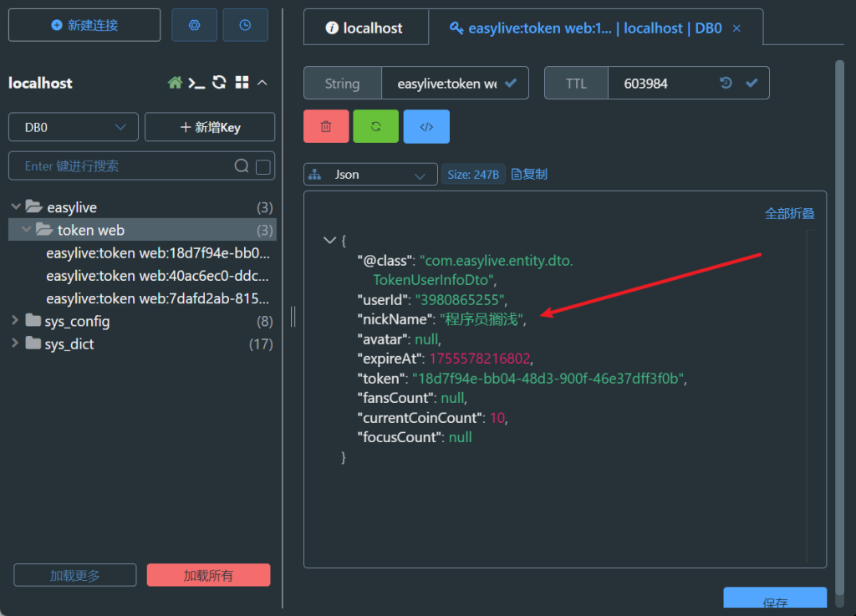This screenshot has width=856, height=616.
Task: Click the 全部折叠 link
Action: (789, 213)
